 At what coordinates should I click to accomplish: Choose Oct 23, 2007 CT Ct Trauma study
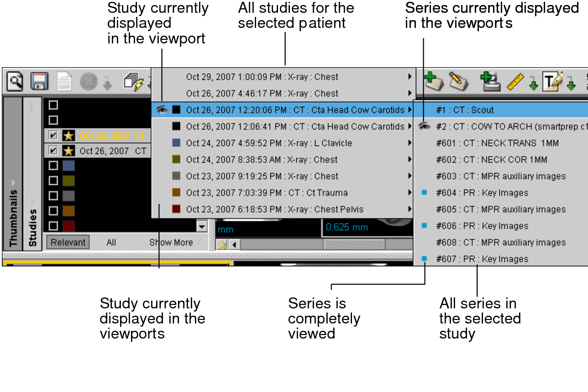267,193
